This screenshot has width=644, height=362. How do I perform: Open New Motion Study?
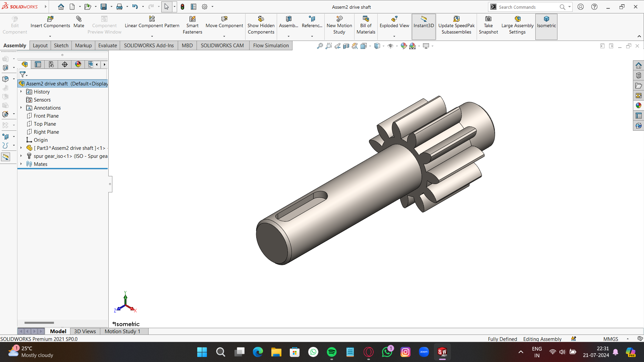(339, 25)
